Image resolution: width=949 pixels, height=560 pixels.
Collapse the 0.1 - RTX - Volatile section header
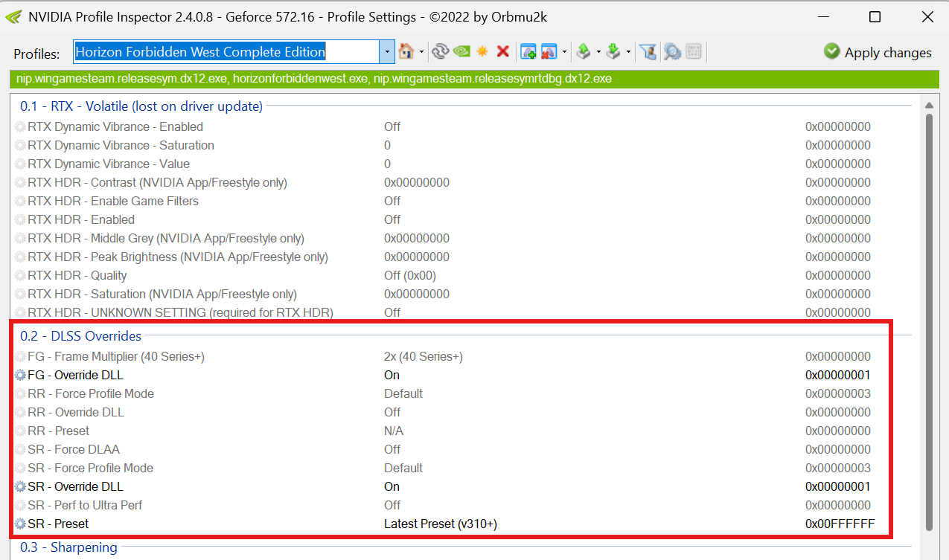(141, 106)
